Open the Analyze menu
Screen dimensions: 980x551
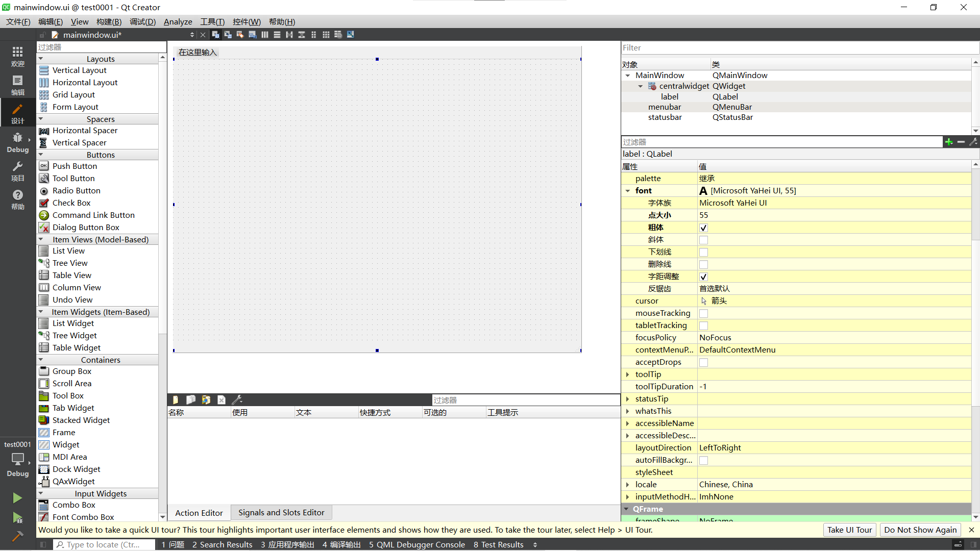coord(178,21)
